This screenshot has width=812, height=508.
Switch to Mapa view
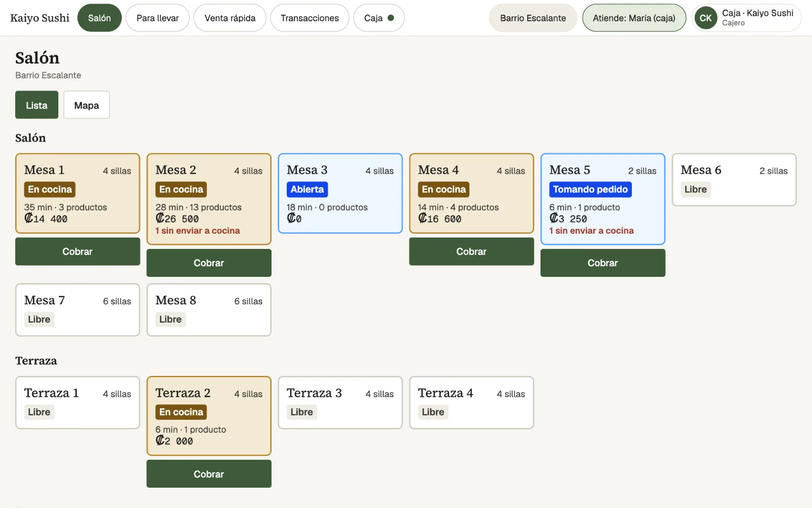point(86,105)
